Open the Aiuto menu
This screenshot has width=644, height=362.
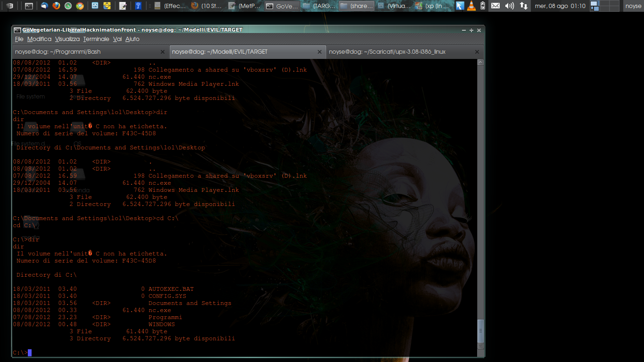(x=132, y=39)
